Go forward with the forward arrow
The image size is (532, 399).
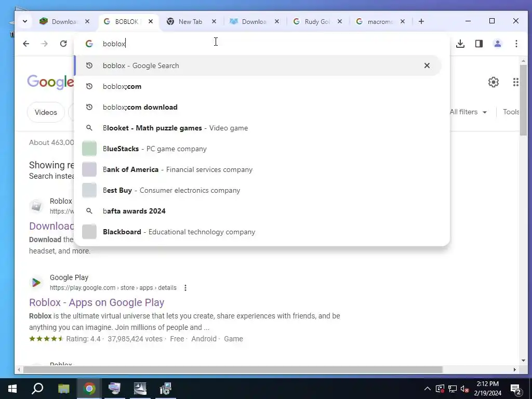point(45,44)
